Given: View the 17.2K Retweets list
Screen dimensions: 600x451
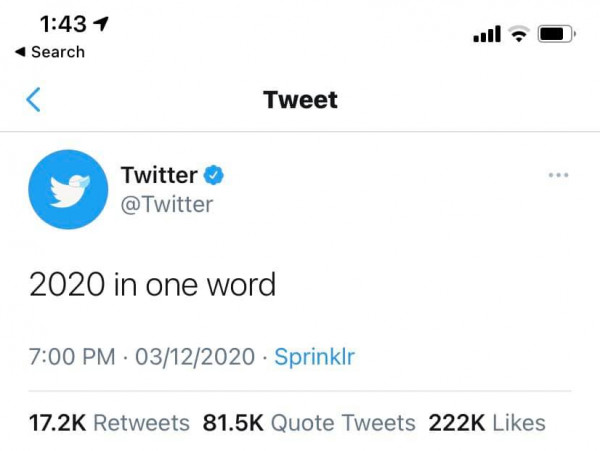Looking at the screenshot, I should point(109,423).
